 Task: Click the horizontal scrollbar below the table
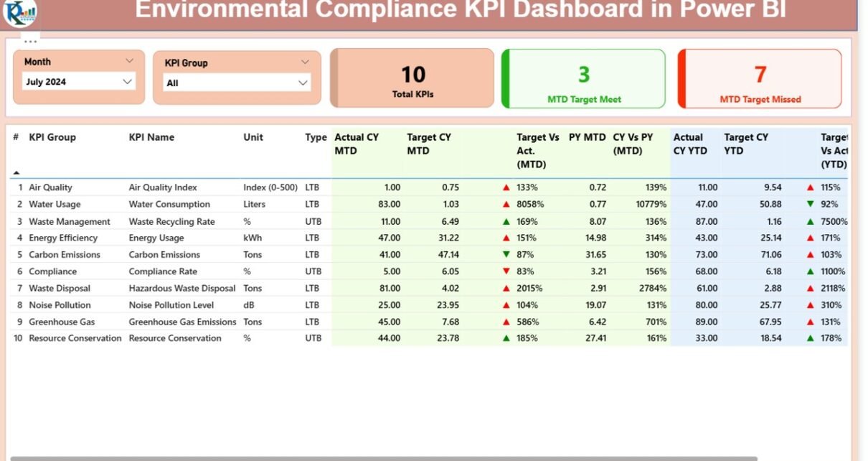(x=384, y=458)
